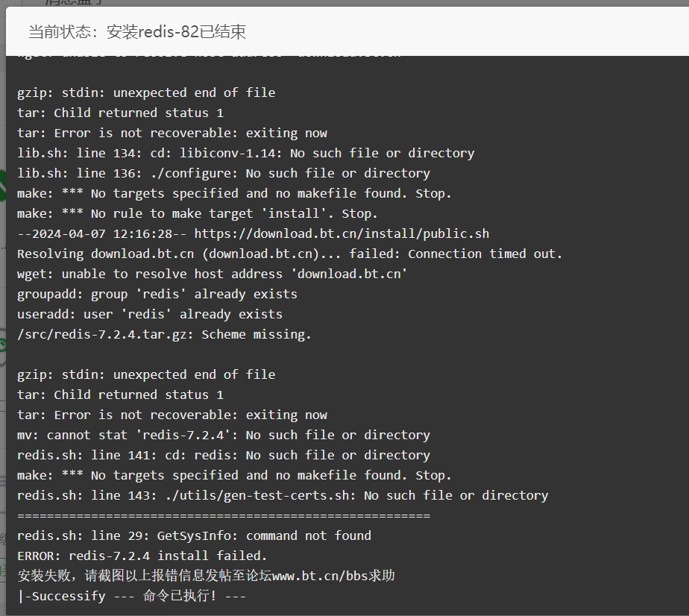Click the equals-sign separator line in the log

click(223, 515)
